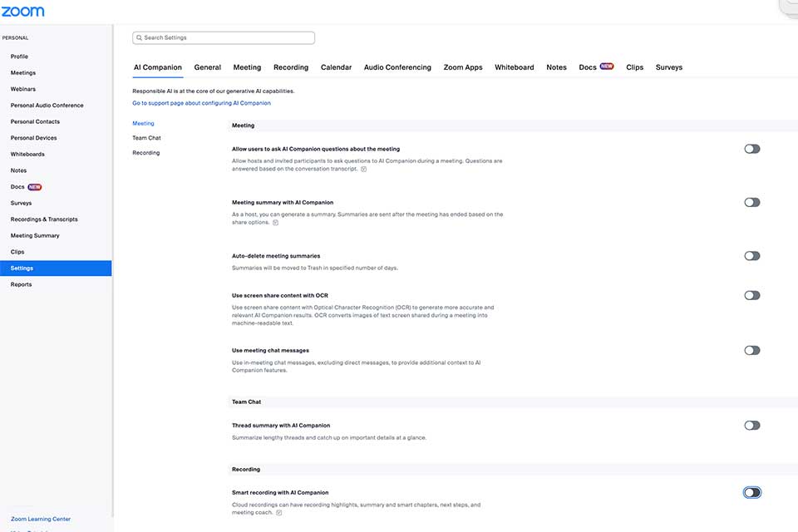Toggle Auto-delete meeting summaries
Viewport: 798px width, 532px height.
[x=751, y=256]
